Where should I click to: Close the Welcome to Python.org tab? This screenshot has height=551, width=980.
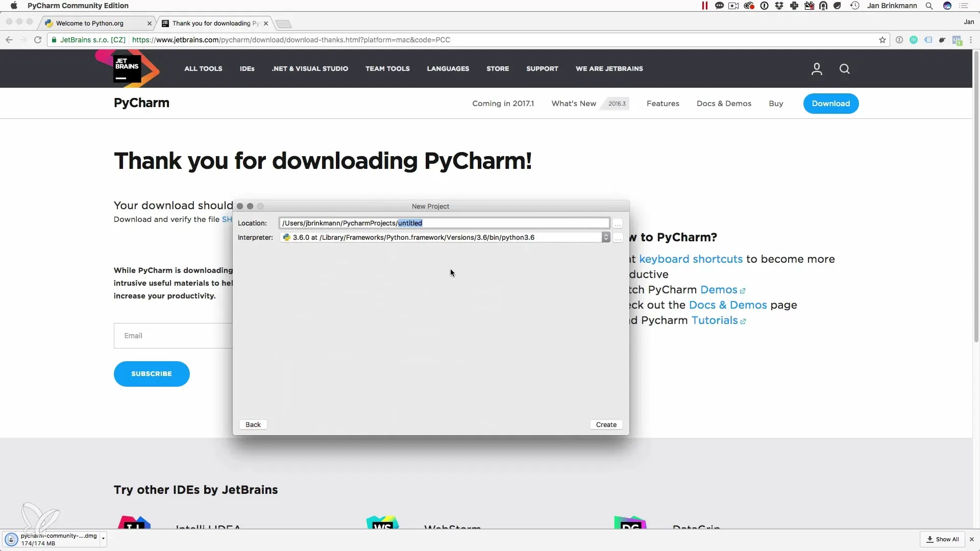[149, 23]
